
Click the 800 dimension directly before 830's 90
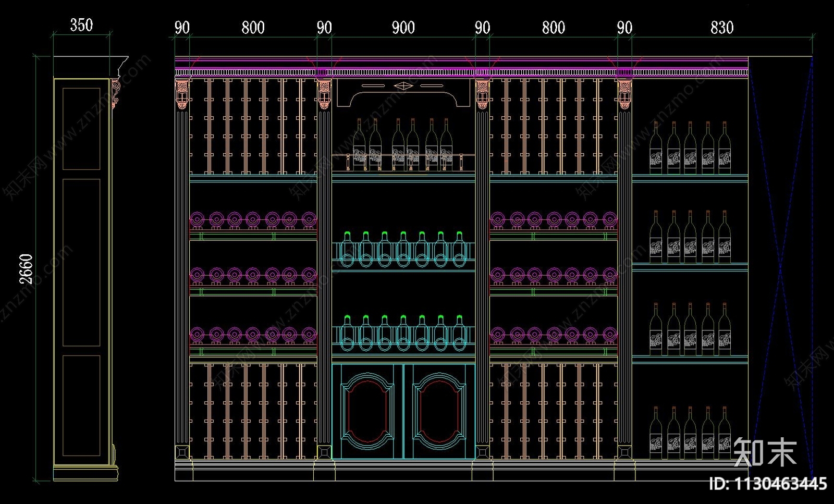point(554,28)
